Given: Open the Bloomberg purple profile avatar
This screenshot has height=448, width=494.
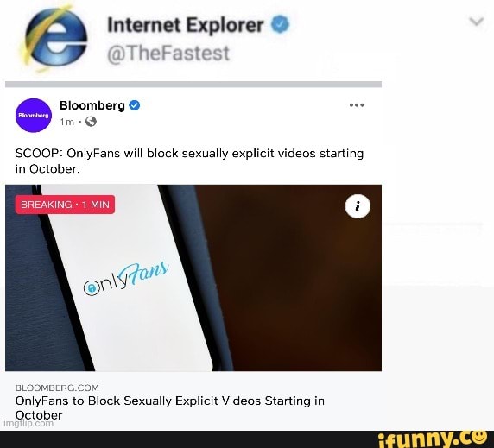Looking at the screenshot, I should pyautogui.click(x=34, y=116).
